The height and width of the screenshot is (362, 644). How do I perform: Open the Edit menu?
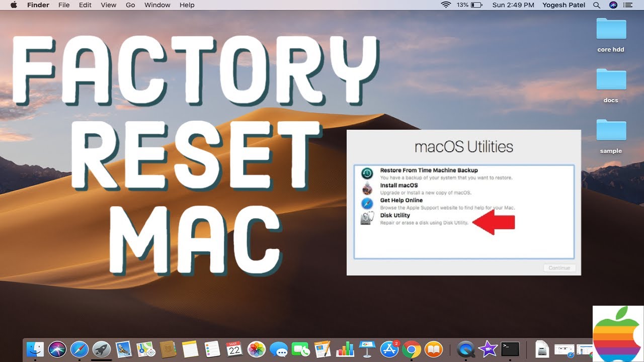click(85, 5)
